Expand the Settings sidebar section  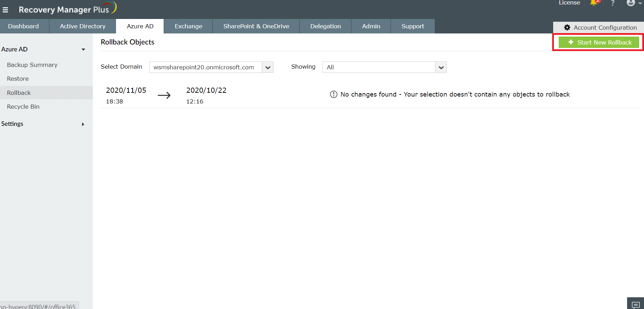pyautogui.click(x=83, y=124)
